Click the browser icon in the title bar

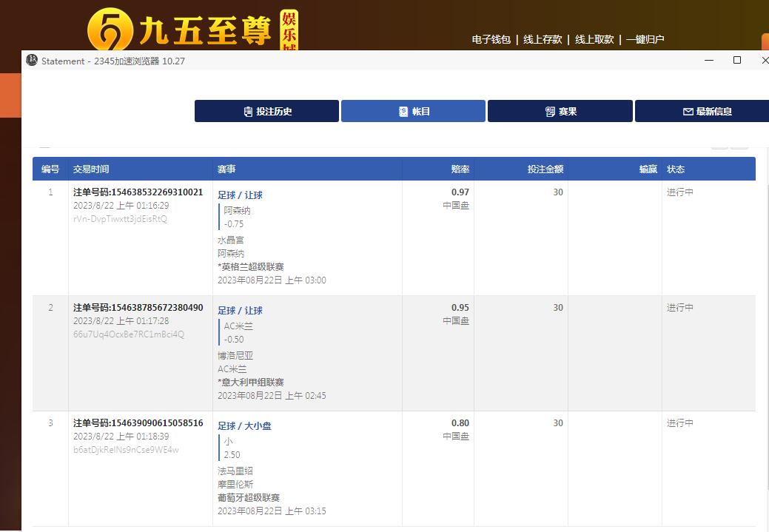(32, 60)
